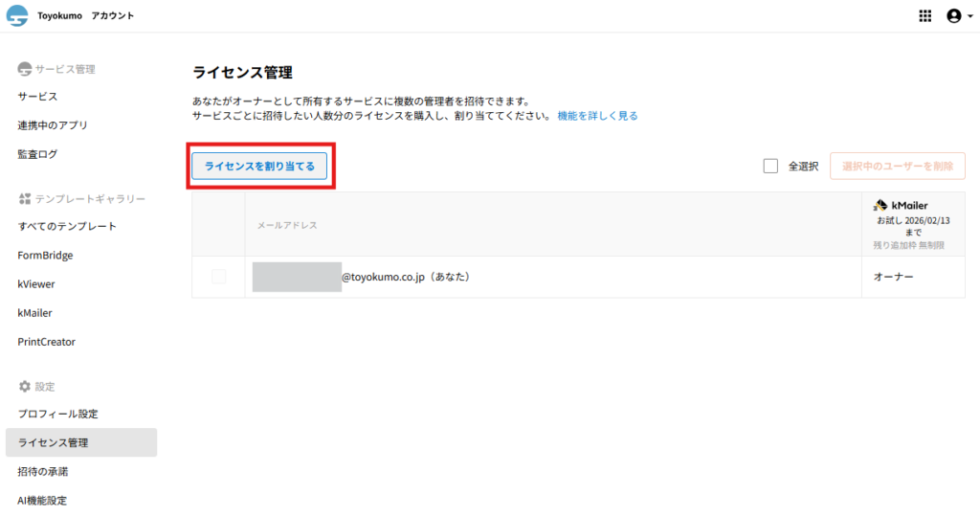Open サービス in the sidebar
This screenshot has height=517, width=980.
coord(37,97)
